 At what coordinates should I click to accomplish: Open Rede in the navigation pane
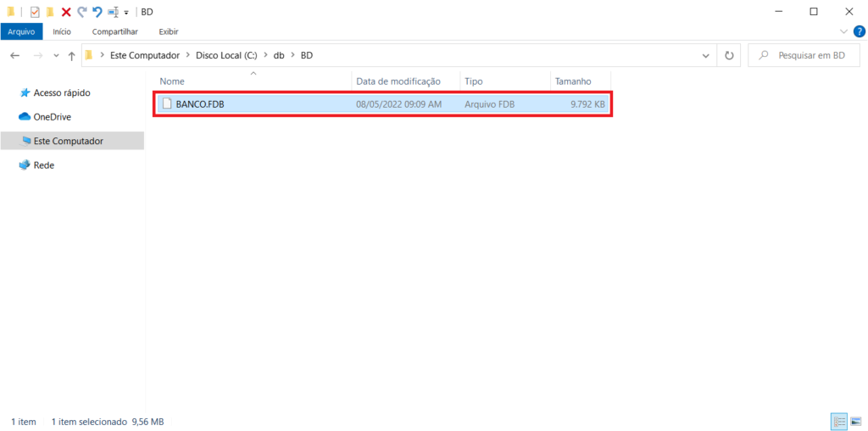point(44,165)
